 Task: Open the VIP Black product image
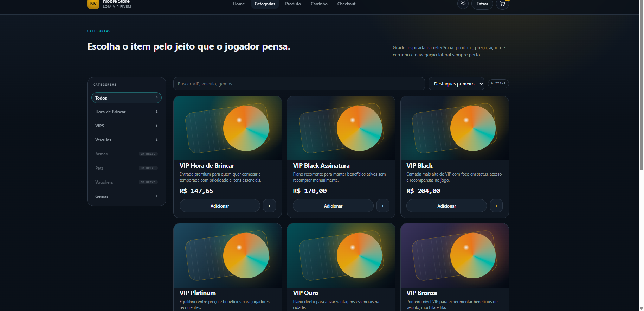(455, 128)
